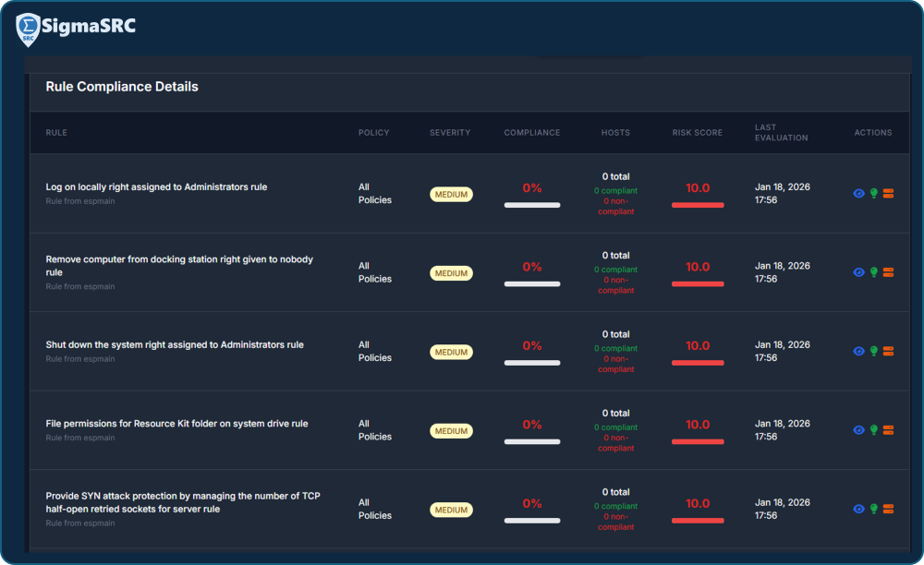Click 10.0 risk score in SYN attack row
Viewport: 924px width, 565px height.
coord(698,504)
